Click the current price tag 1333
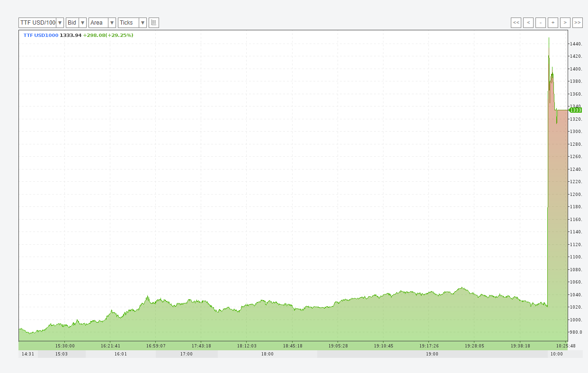The width and height of the screenshot is (588, 373). 575,110
